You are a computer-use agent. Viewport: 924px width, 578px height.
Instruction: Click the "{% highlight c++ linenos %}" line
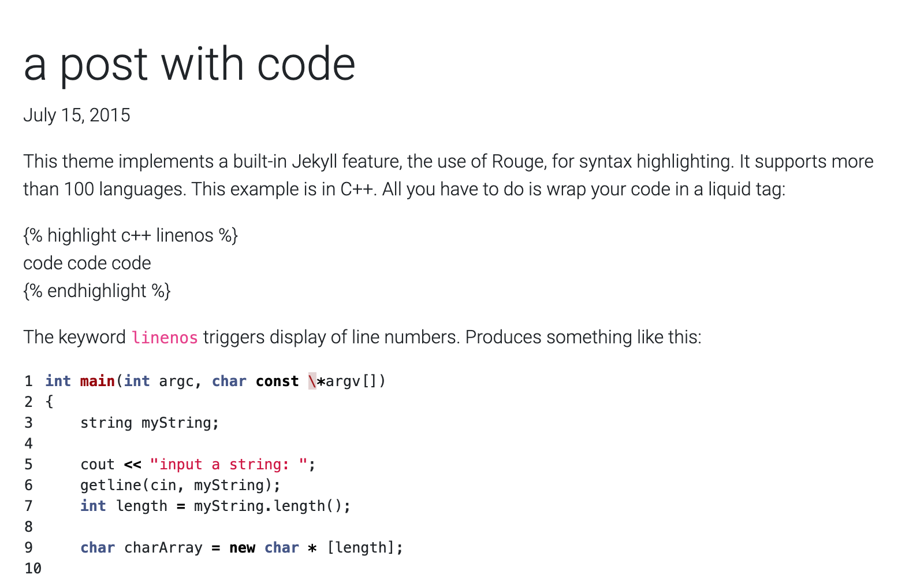click(131, 235)
